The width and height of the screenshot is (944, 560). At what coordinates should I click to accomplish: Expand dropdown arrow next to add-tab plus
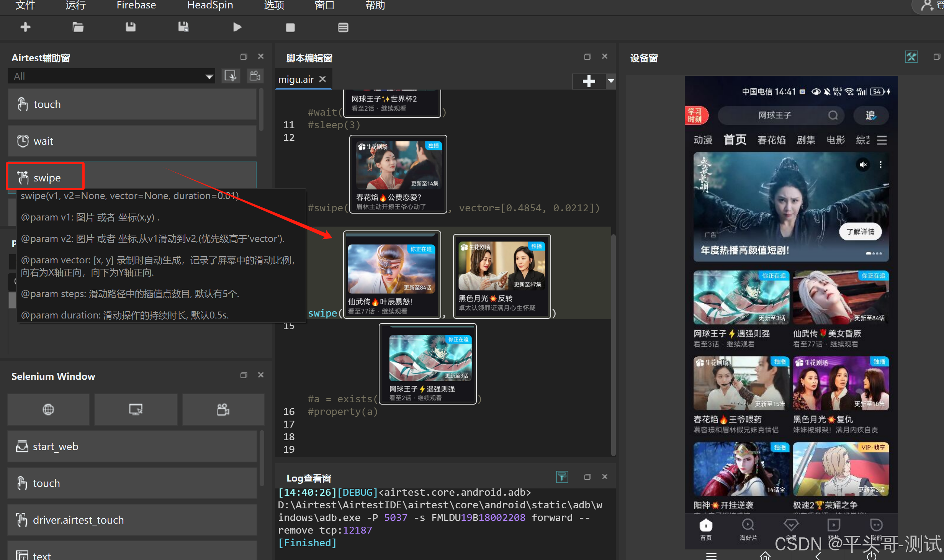coord(611,81)
